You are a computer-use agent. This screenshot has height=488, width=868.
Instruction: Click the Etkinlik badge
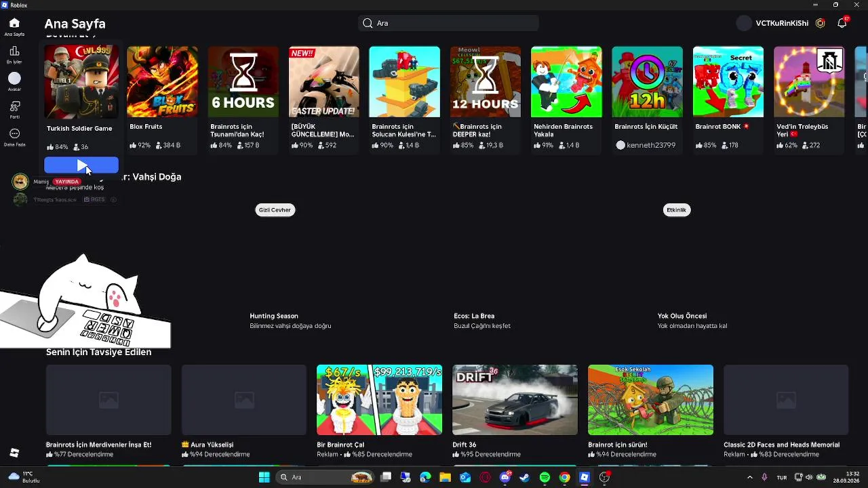(676, 210)
